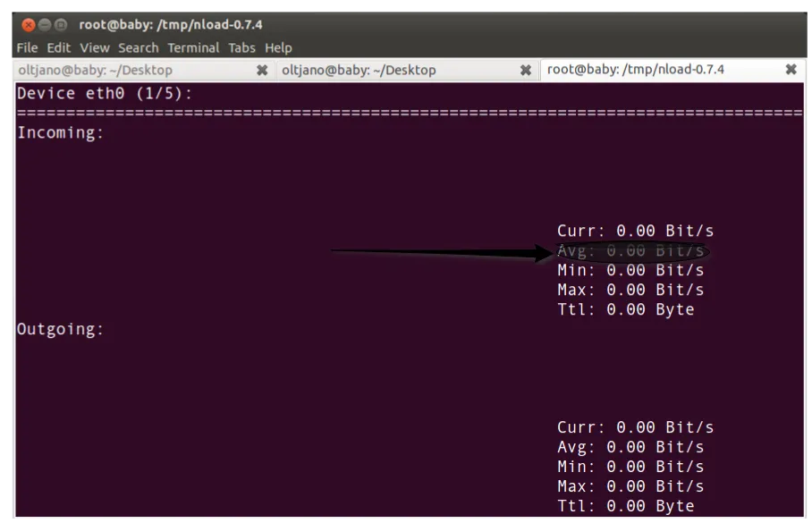The height and width of the screenshot is (523, 812).
Task: Click the arrow-marked Avg statistic line
Action: [630, 250]
